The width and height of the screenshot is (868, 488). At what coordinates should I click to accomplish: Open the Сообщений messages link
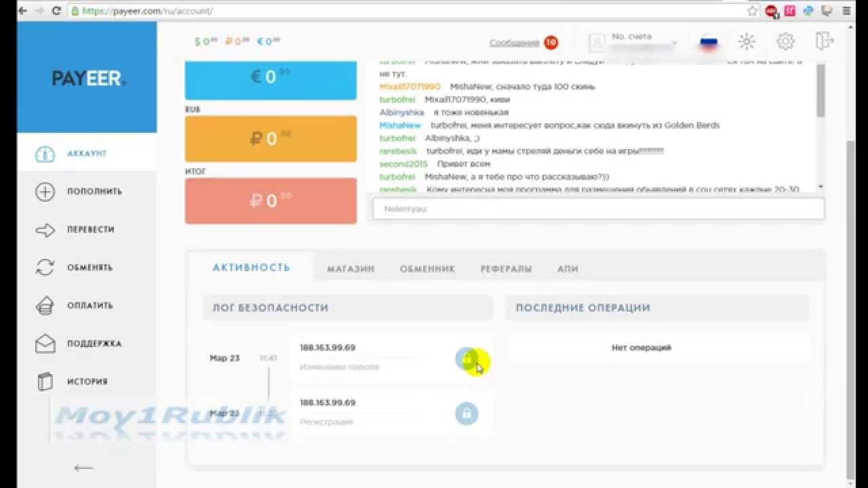(x=514, y=43)
